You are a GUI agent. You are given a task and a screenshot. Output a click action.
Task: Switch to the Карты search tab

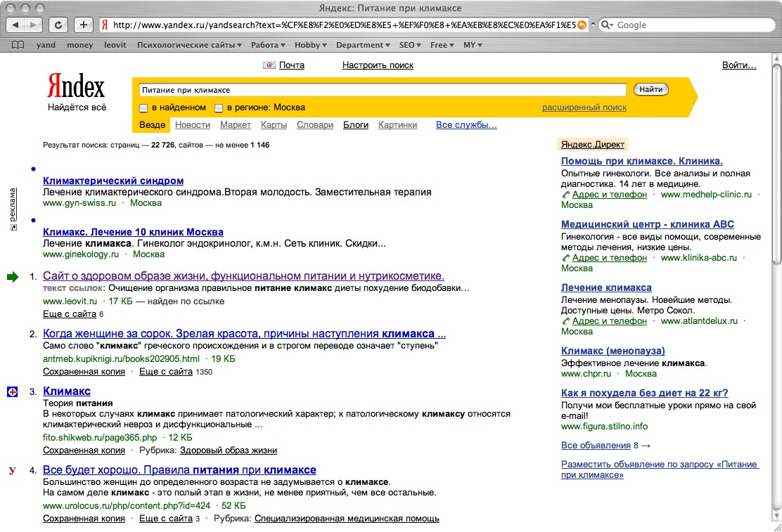point(274,124)
